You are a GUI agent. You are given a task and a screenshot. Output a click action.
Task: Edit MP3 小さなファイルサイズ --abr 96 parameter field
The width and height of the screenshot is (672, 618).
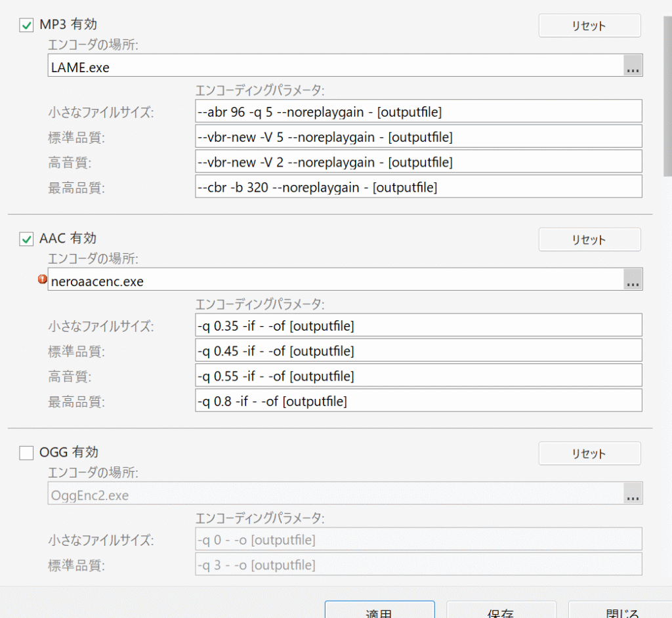418,112
